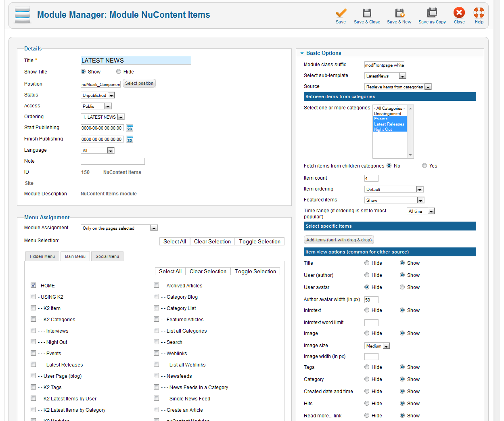Select All Categories list entry
Viewport: 504px width, 421px height.
(389, 109)
